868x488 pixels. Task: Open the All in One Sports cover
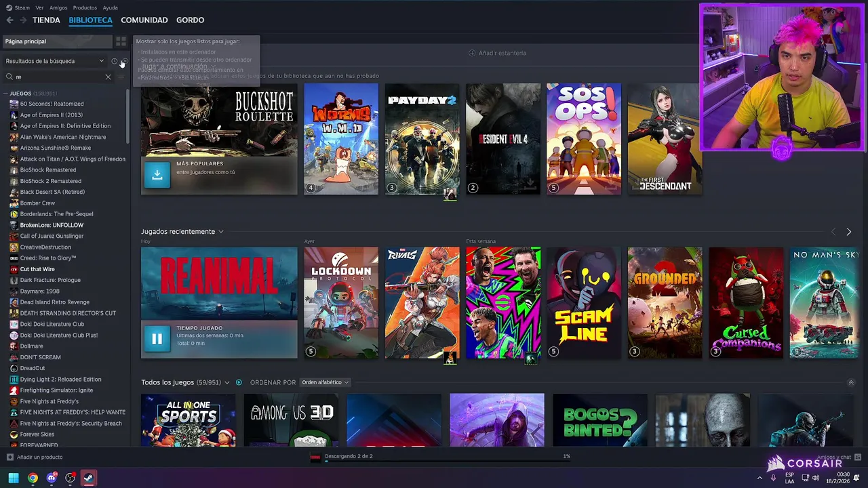click(188, 420)
